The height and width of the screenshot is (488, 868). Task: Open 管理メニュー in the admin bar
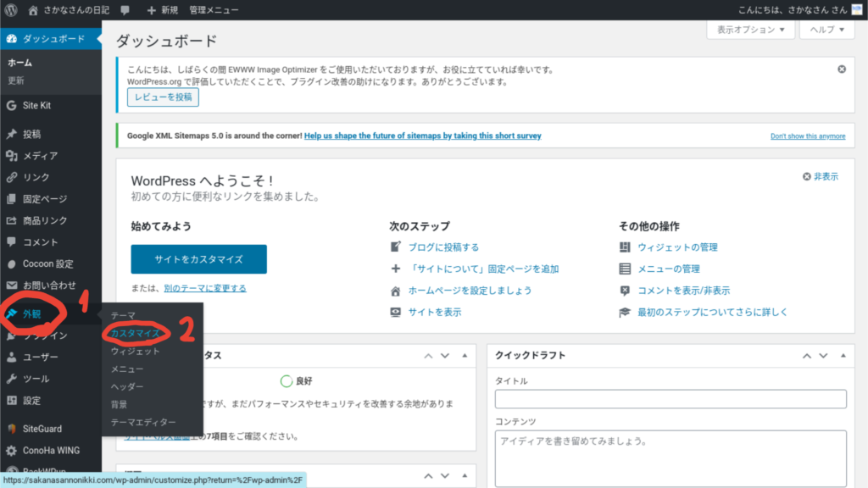point(214,10)
